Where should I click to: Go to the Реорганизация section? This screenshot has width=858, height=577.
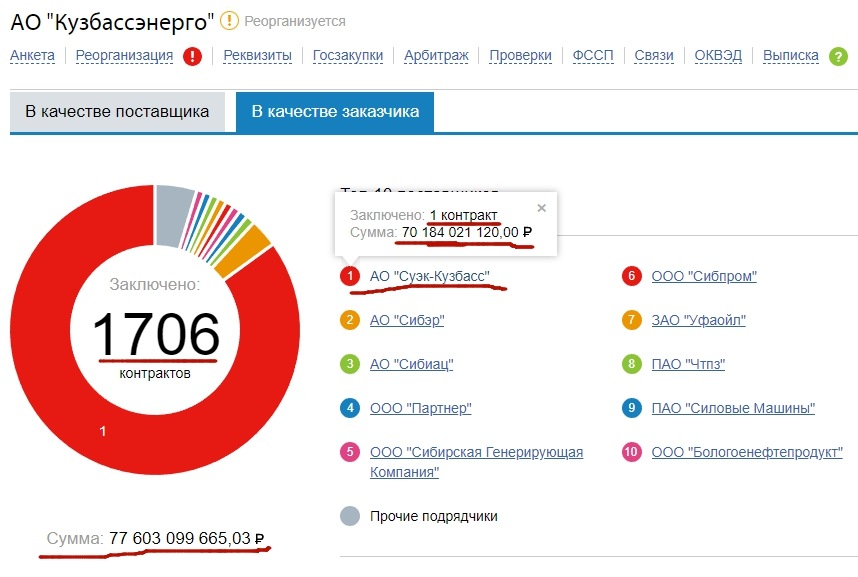tap(124, 55)
